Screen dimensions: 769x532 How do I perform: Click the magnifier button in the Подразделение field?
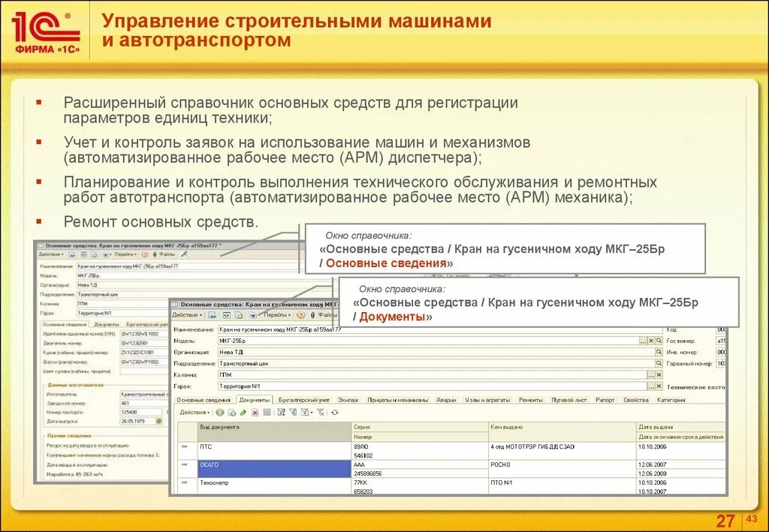point(659,363)
